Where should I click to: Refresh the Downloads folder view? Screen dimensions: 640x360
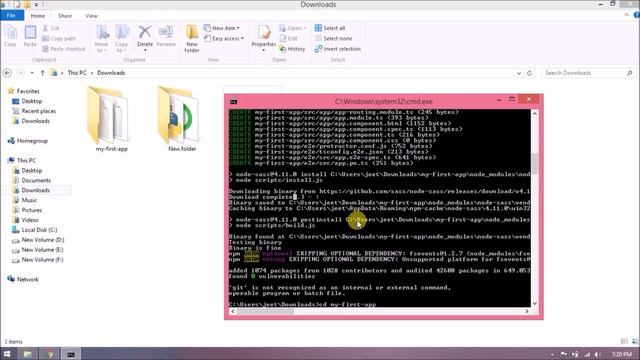tap(529, 73)
